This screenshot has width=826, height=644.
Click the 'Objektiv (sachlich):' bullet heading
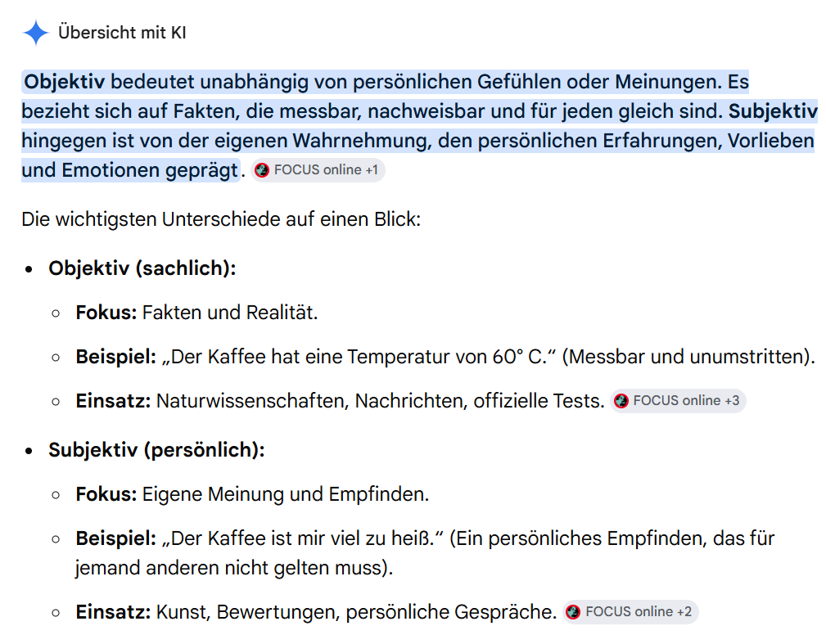coord(142,268)
